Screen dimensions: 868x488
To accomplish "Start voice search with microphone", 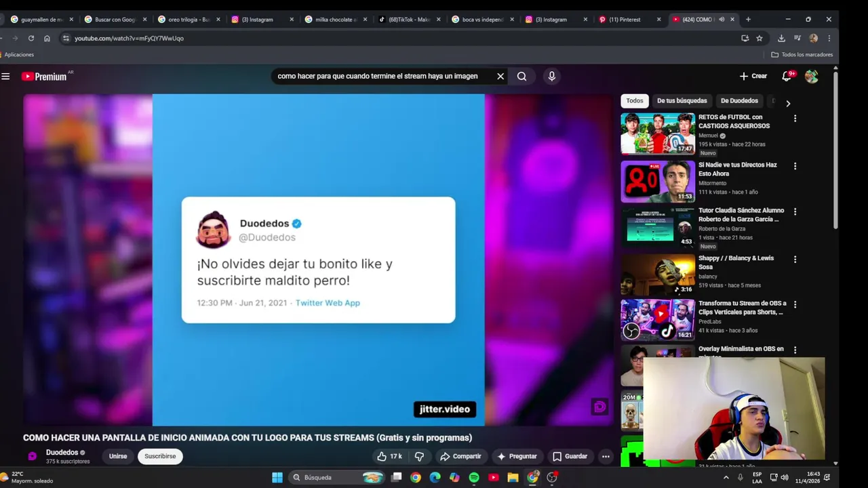I will click(551, 77).
